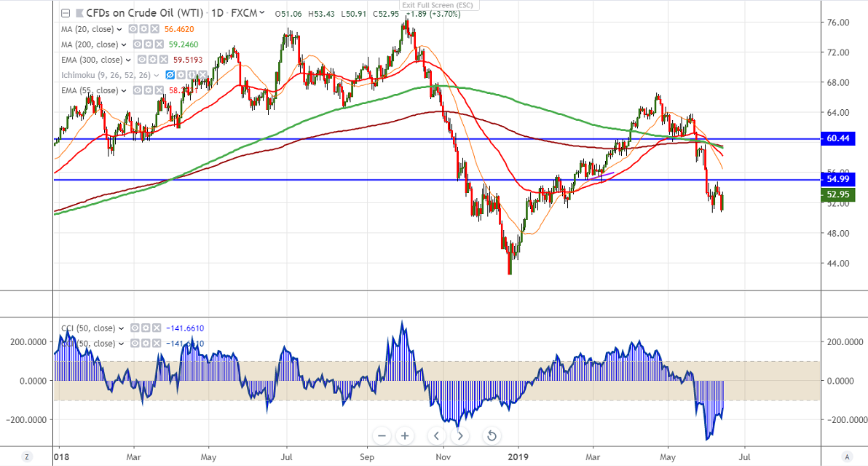Screen dimensions: 868x466
Task: Remove the second CCI (50, close) indicator
Action: [157, 344]
